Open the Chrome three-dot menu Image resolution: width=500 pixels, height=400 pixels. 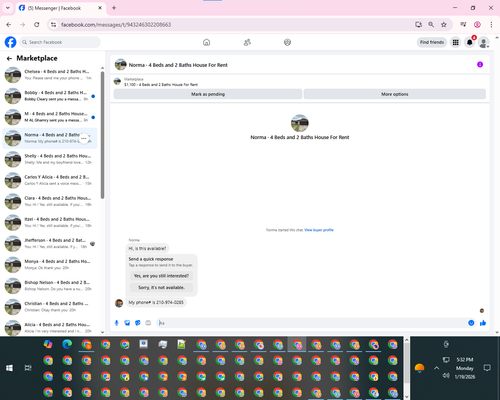(x=491, y=25)
